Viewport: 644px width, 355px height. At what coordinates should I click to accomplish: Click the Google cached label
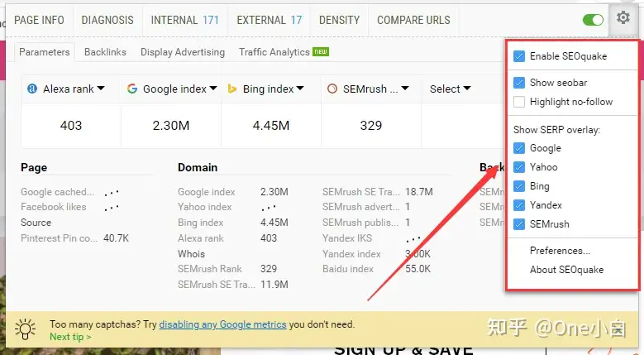58,192
